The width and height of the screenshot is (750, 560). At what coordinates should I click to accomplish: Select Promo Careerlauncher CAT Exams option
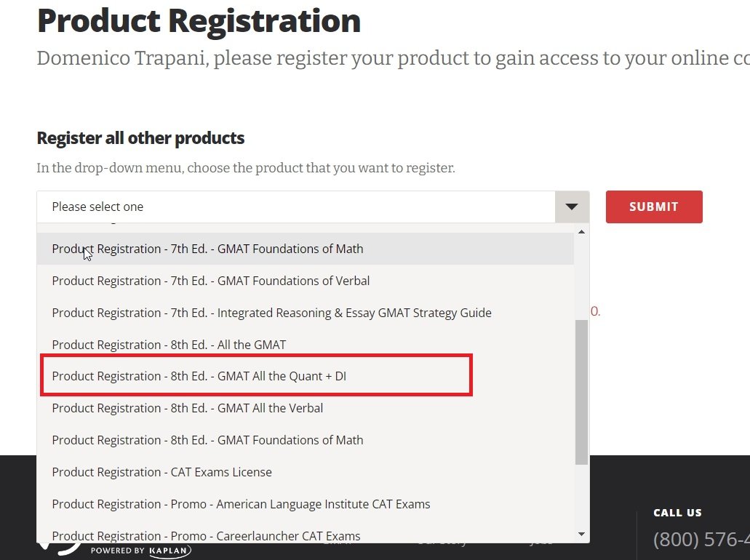tap(206, 535)
